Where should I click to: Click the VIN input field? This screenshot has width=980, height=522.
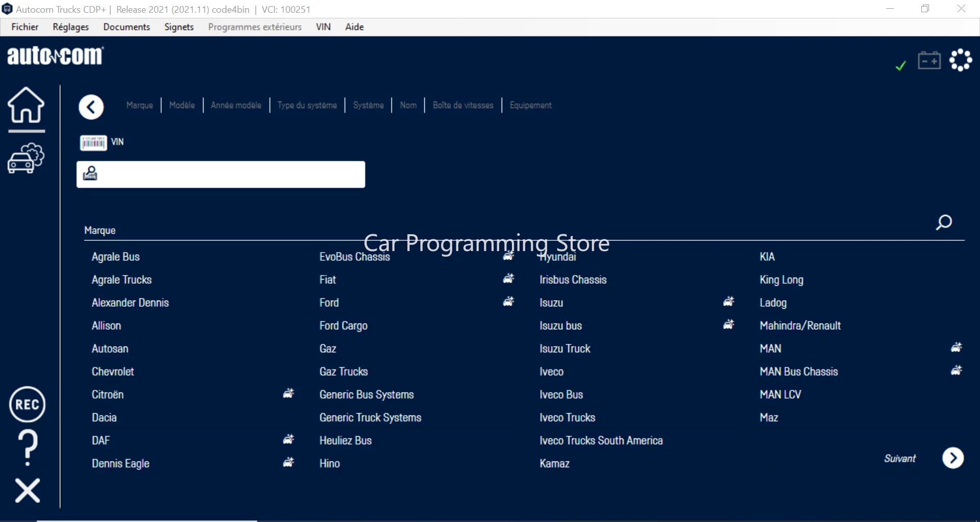[x=221, y=175]
